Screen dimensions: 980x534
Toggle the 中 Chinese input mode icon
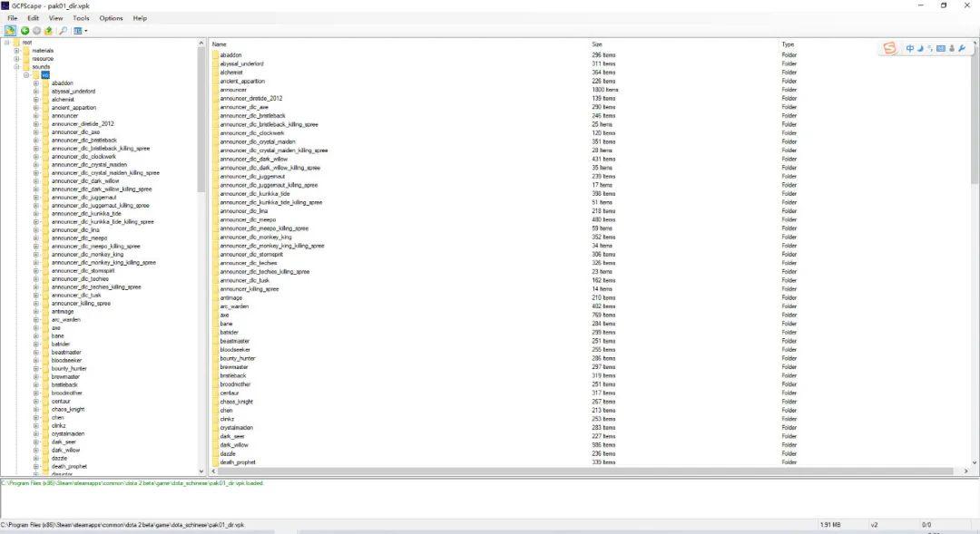coord(910,49)
